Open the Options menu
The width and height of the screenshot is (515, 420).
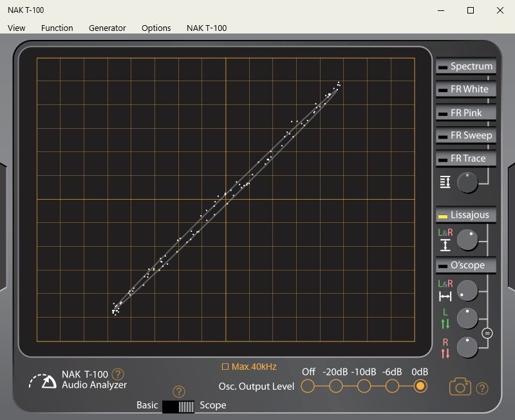coord(156,28)
